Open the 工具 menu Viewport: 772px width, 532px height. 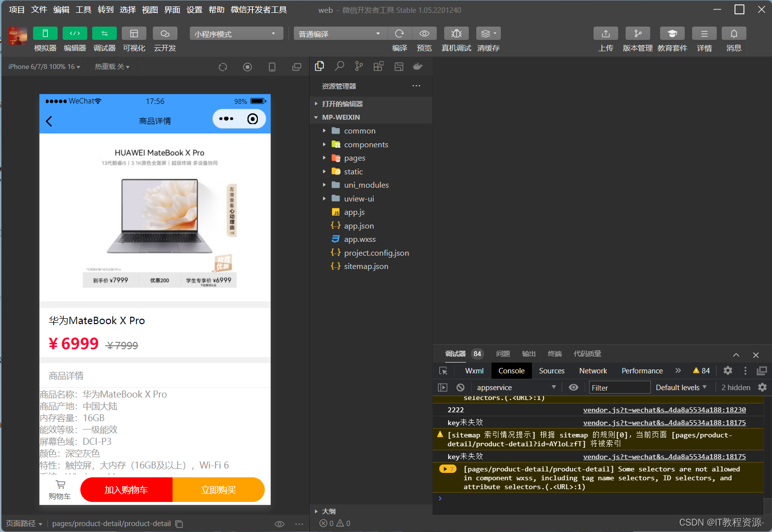[83, 10]
